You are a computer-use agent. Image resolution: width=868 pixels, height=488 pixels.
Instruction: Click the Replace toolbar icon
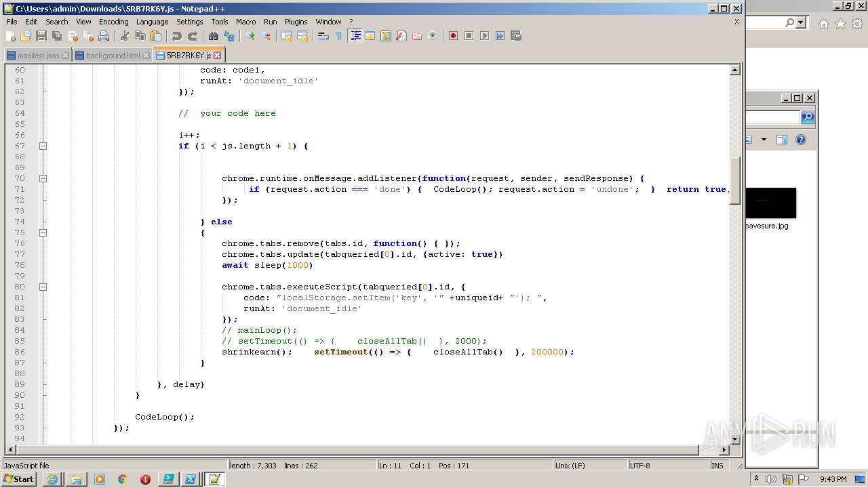coord(229,36)
